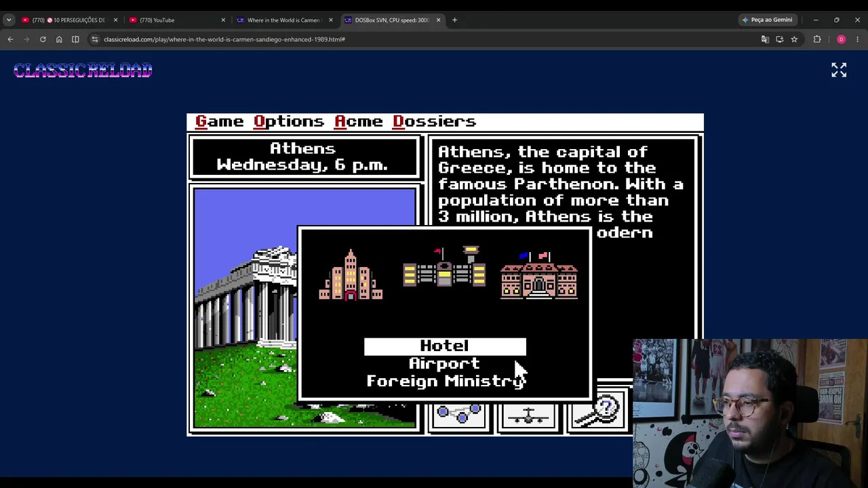Close the '10 PERSEGUIÇÕES' tab

click(x=115, y=20)
